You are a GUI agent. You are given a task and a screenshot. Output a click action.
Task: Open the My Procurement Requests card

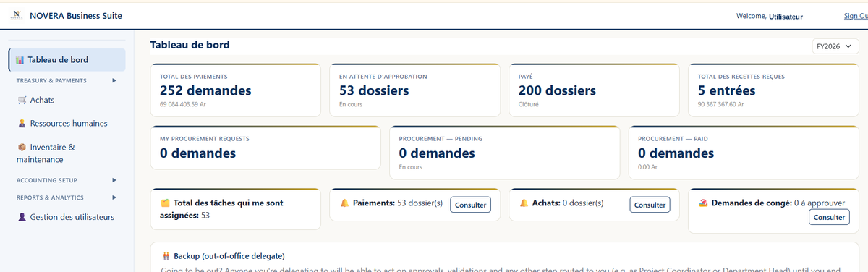[x=265, y=148]
